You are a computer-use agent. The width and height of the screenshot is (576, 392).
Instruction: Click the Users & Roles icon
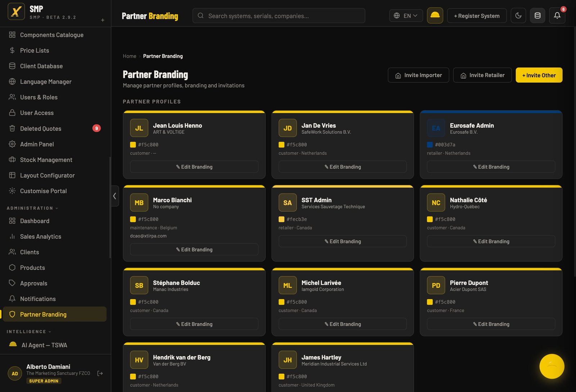pyautogui.click(x=12, y=97)
